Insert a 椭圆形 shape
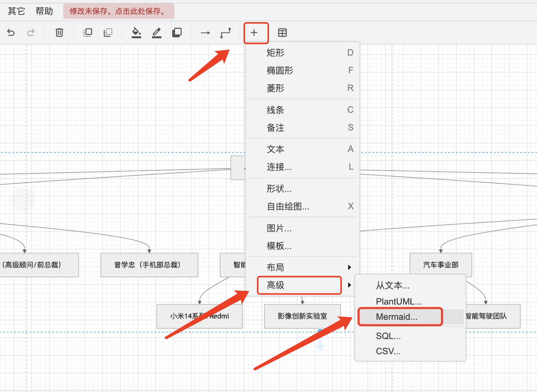The height and width of the screenshot is (392, 537). [302, 70]
